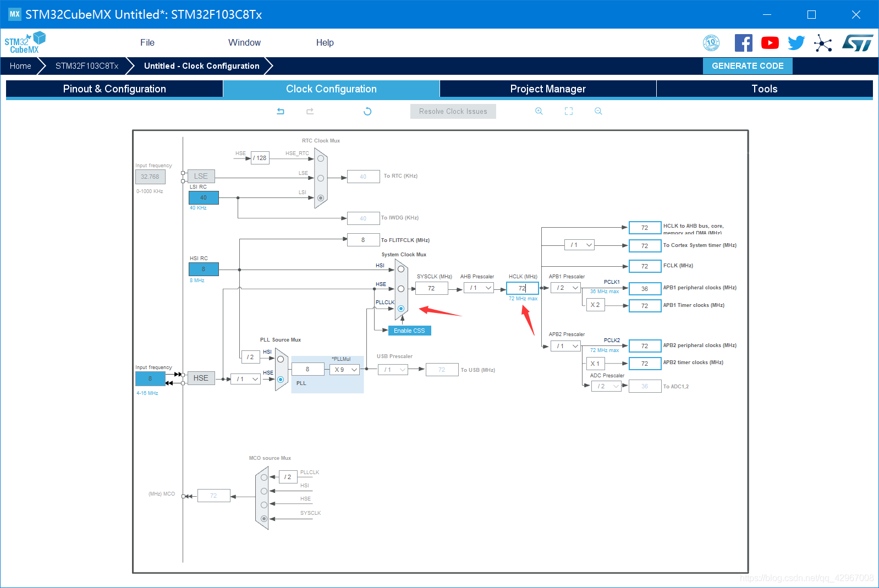
Task: Zoom in on the clock diagram
Action: pyautogui.click(x=539, y=111)
